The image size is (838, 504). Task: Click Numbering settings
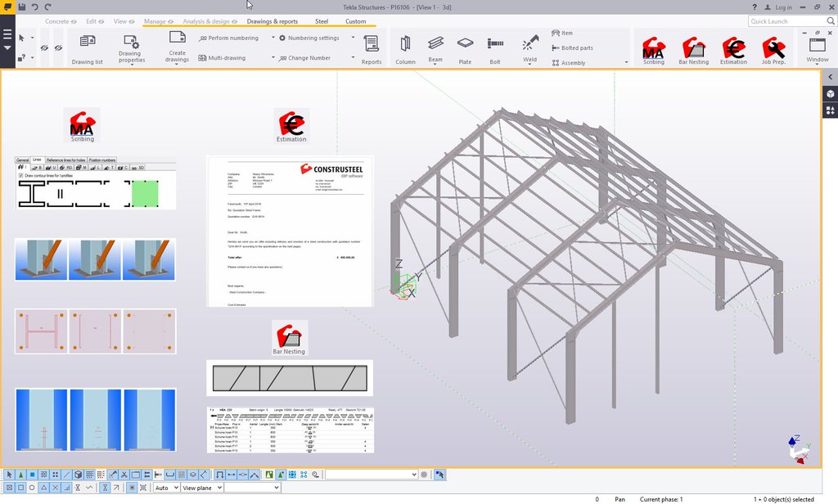coord(309,38)
